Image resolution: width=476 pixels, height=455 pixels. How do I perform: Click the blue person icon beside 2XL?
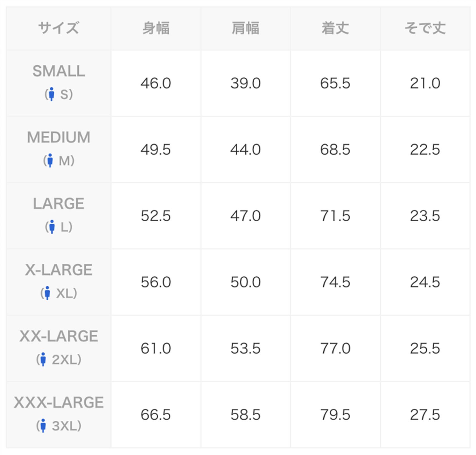(x=43, y=359)
